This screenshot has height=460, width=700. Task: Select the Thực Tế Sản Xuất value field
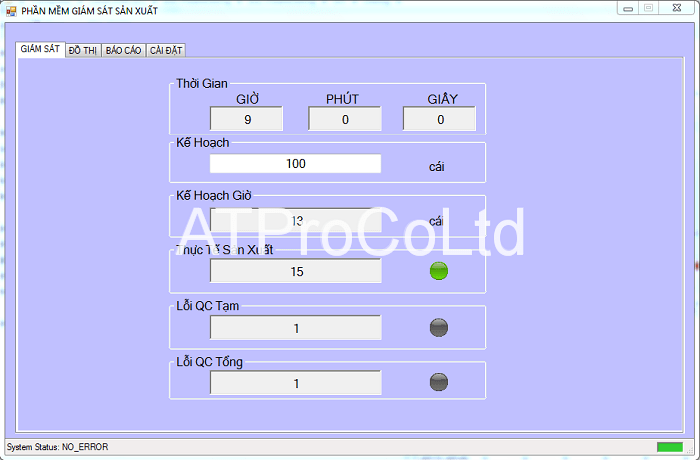(x=295, y=271)
